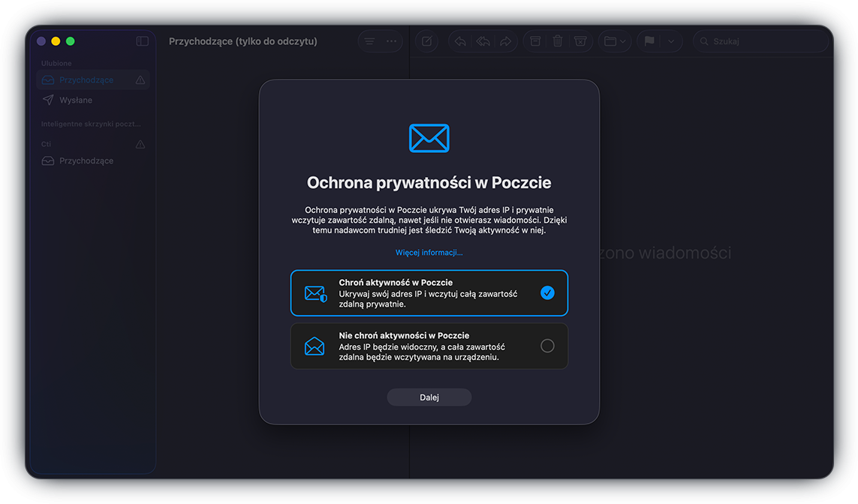This screenshot has width=858, height=504.
Task: Click the Reply icon
Action: [459, 41]
